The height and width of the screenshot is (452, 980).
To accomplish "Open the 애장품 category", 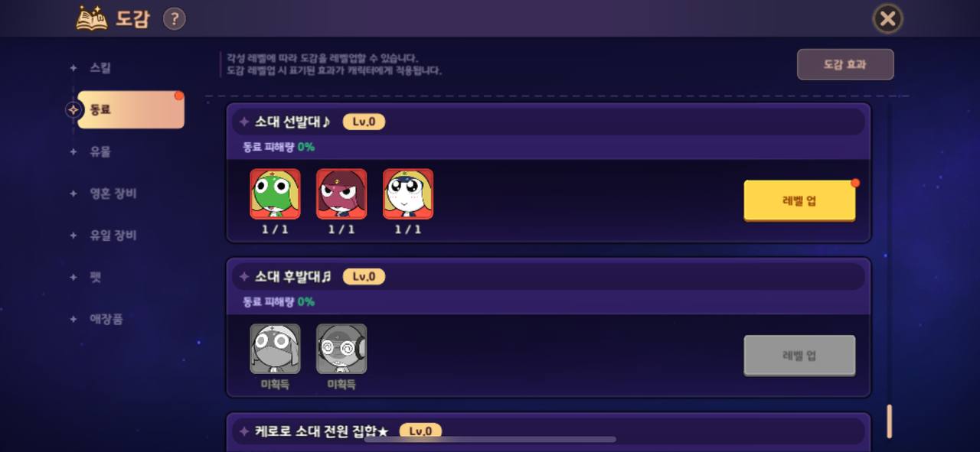I will tap(106, 319).
